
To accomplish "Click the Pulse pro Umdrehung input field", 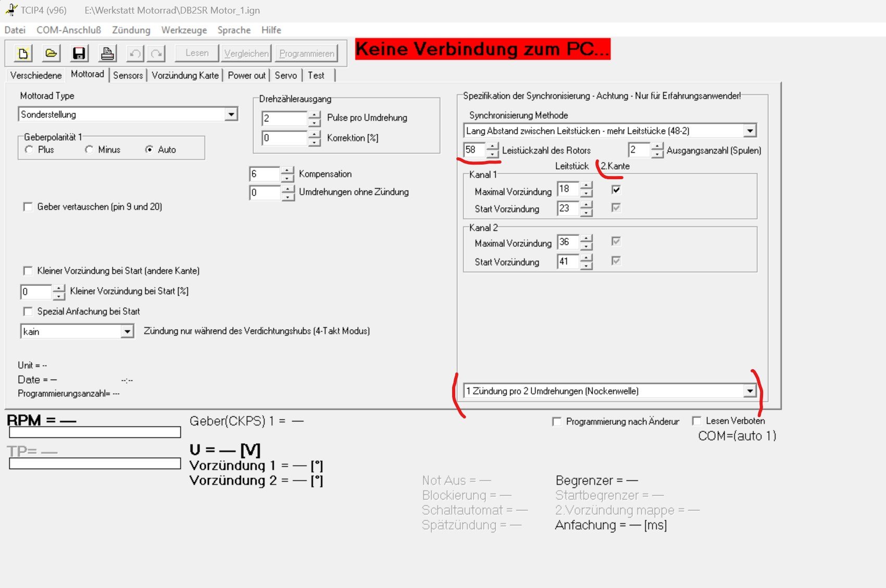I will [284, 118].
